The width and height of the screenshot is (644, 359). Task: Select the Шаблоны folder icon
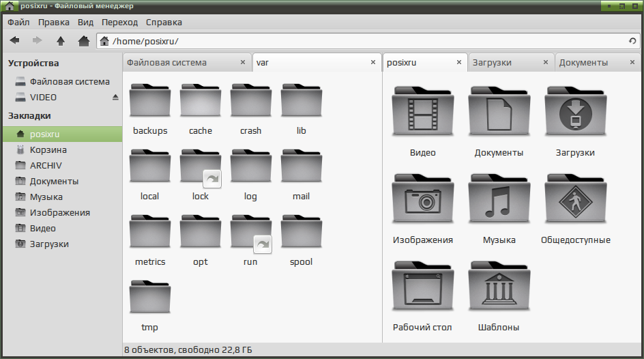tap(499, 286)
